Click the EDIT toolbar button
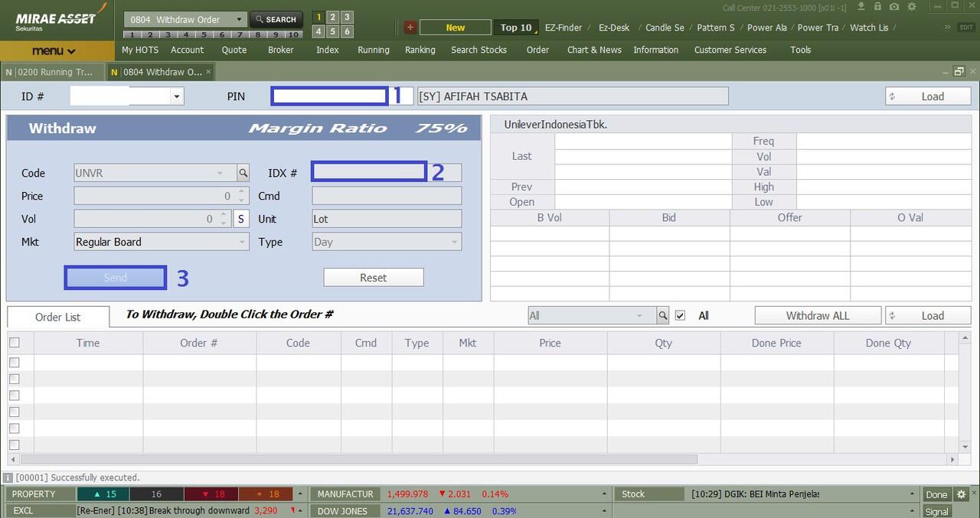Image resolution: width=980 pixels, height=518 pixels. [x=967, y=27]
